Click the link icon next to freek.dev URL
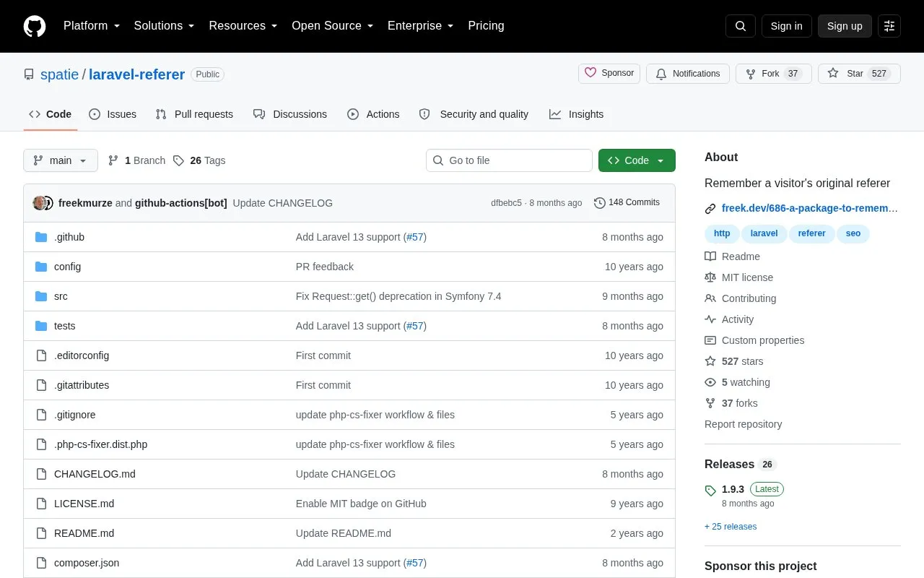This screenshot has width=924, height=578. pos(710,209)
